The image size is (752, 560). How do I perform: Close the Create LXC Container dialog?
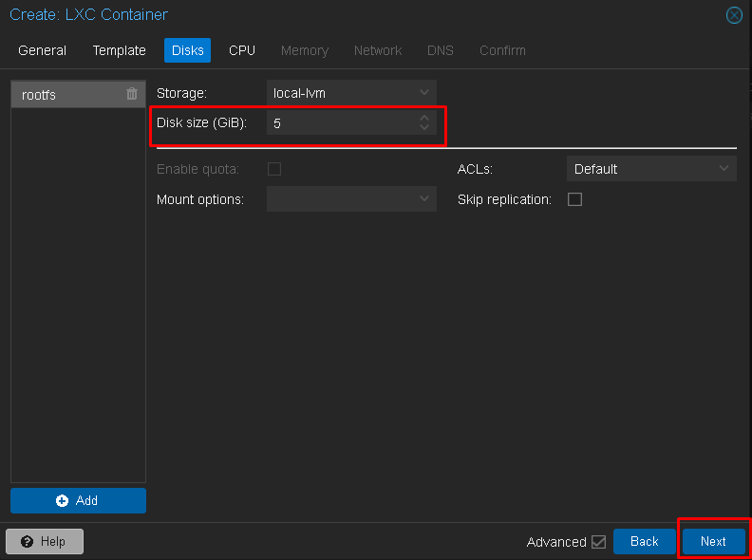click(x=734, y=15)
